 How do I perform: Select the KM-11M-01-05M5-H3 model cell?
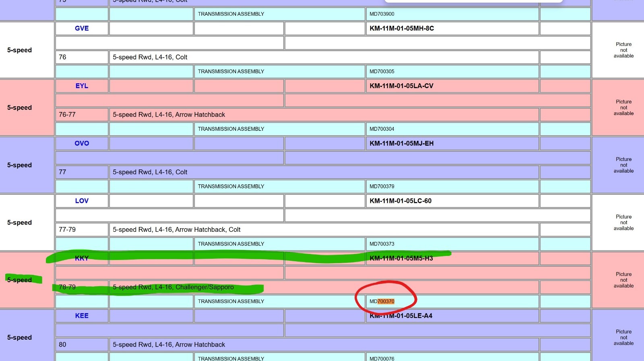coord(401,258)
